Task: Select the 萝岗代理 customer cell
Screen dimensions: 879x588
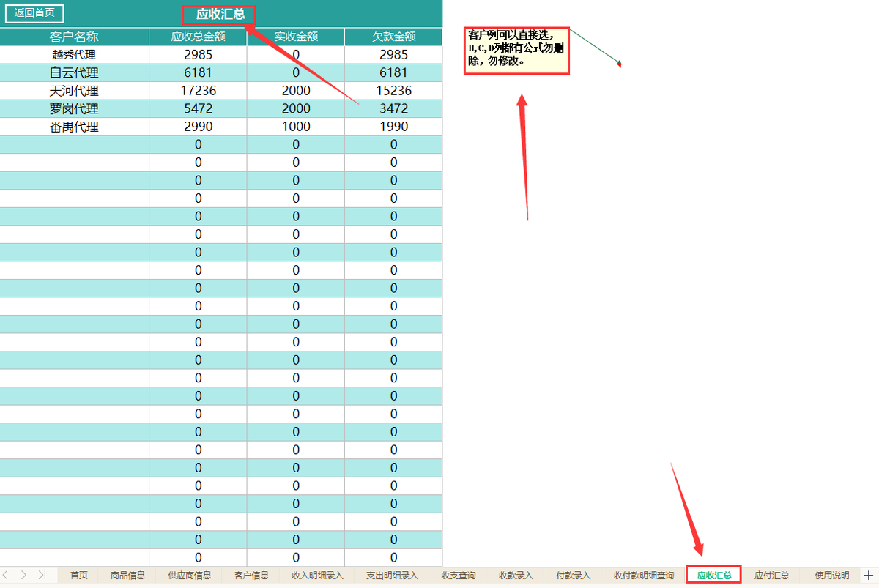Action: click(x=75, y=108)
